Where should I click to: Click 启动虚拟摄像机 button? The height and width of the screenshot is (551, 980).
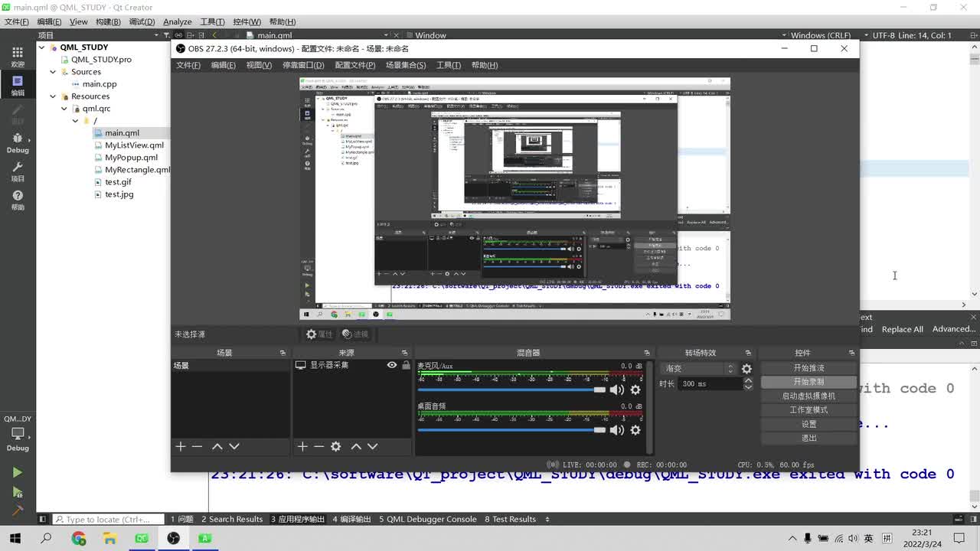pyautogui.click(x=808, y=396)
